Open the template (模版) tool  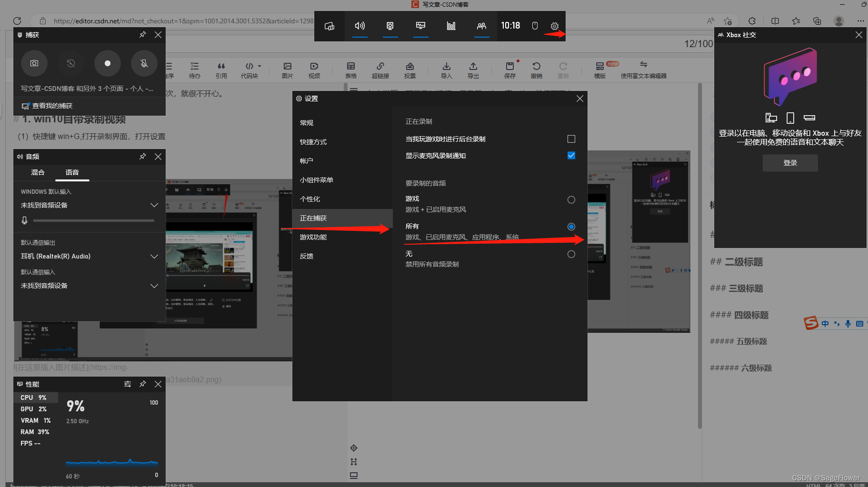click(x=600, y=70)
